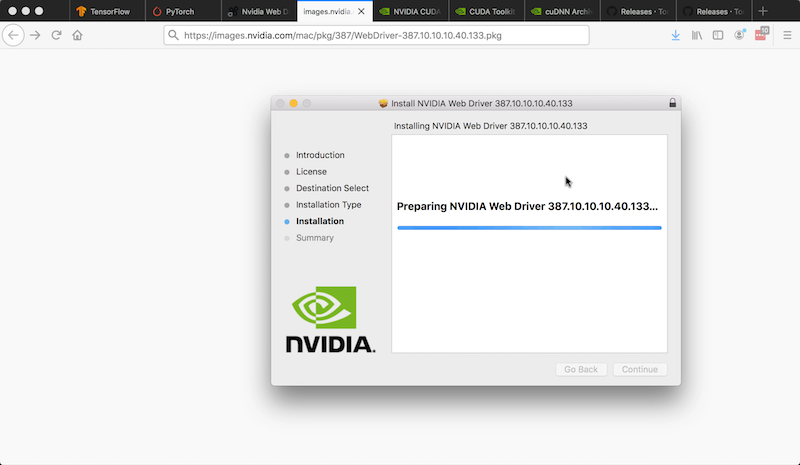
Task: Click the browser forward arrow
Action: pyautogui.click(x=35, y=35)
